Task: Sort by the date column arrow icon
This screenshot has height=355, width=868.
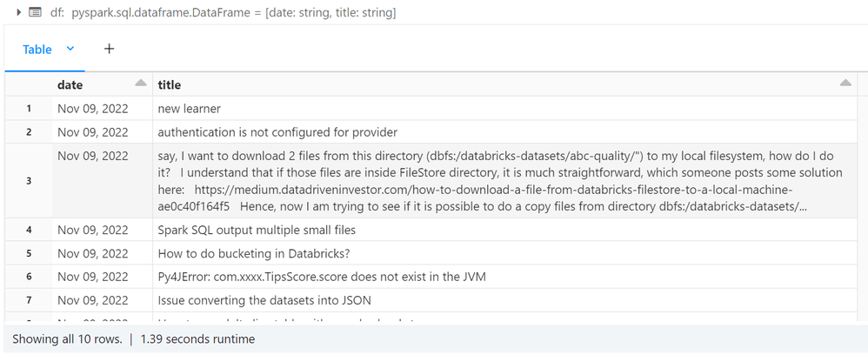Action: click(x=140, y=84)
